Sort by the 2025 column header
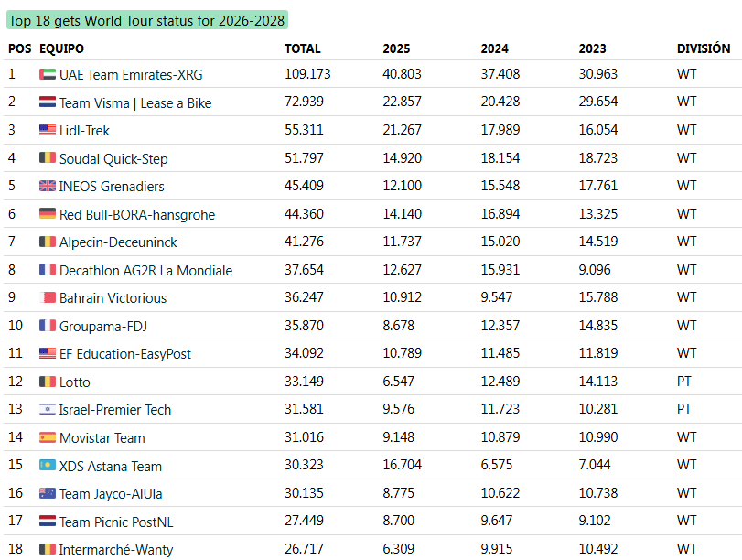This screenshot has height=560, width=742. [x=396, y=48]
